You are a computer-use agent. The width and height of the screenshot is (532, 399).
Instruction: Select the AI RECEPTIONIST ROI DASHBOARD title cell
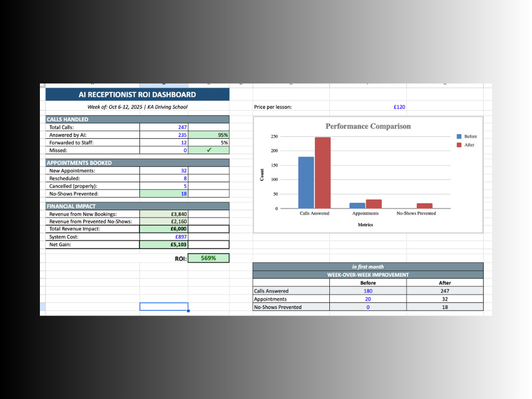[x=137, y=94]
